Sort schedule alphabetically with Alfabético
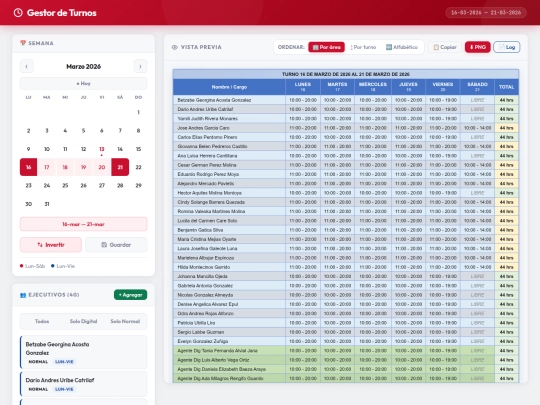Image resolution: width=540 pixels, height=405 pixels. pyautogui.click(x=402, y=47)
